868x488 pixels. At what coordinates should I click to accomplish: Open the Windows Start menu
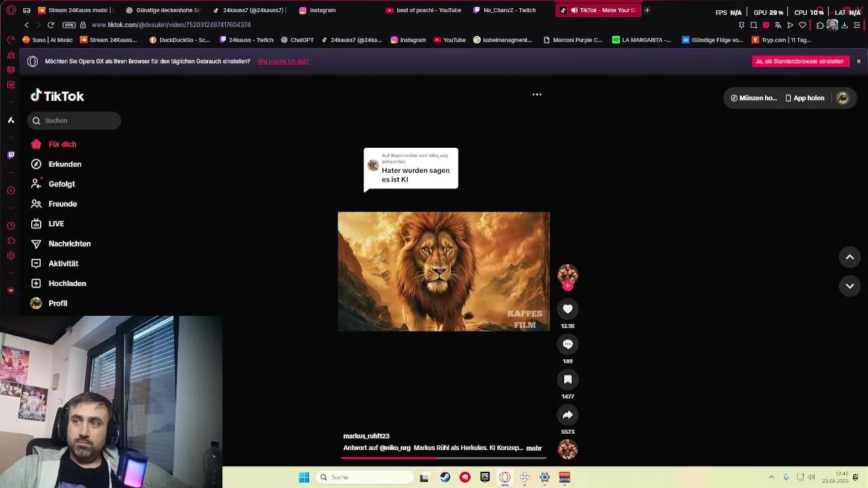click(304, 477)
